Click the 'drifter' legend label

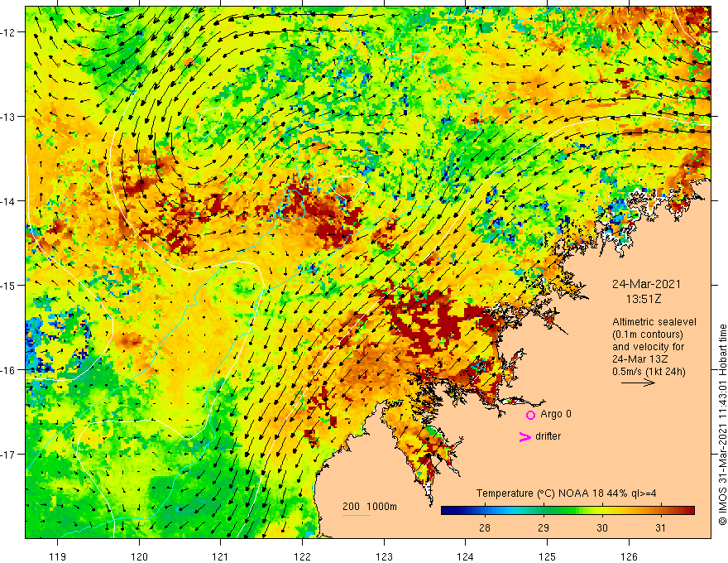(548, 436)
